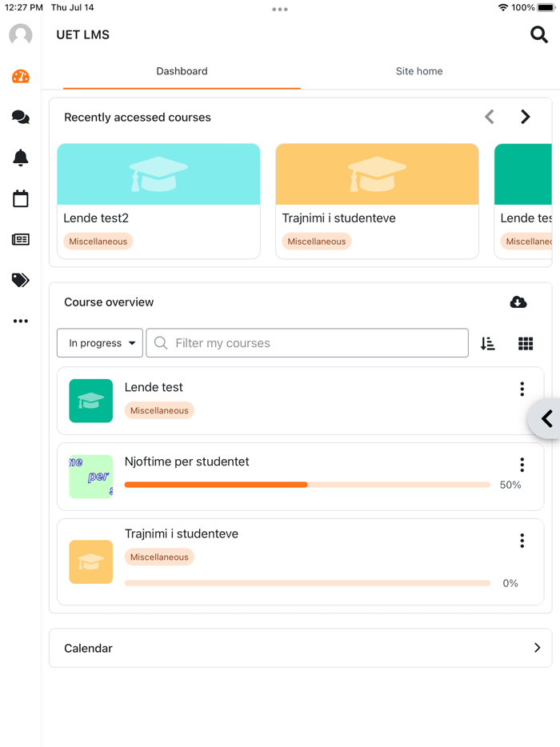Open the partially visible green course card
The image size is (560, 747).
523,201
